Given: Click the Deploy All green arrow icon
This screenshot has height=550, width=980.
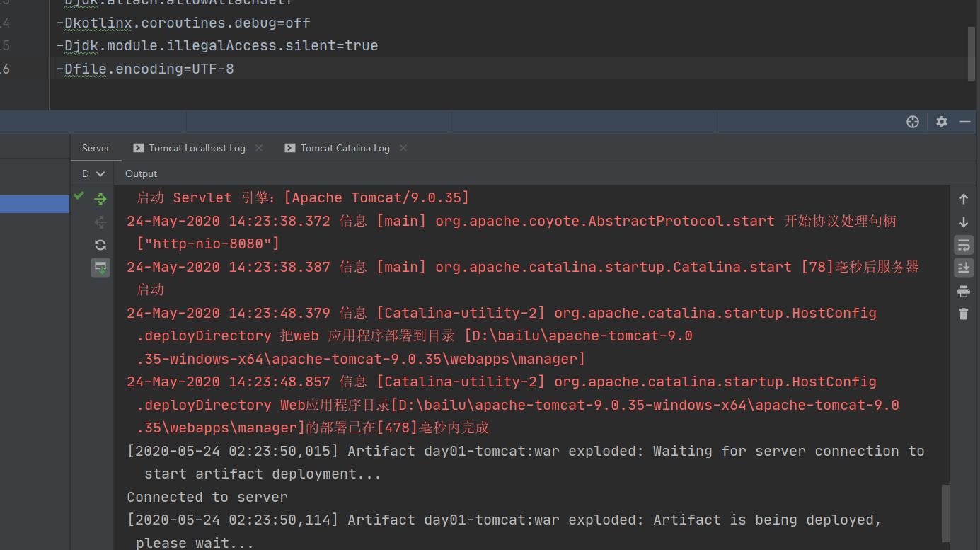Looking at the screenshot, I should [x=100, y=198].
